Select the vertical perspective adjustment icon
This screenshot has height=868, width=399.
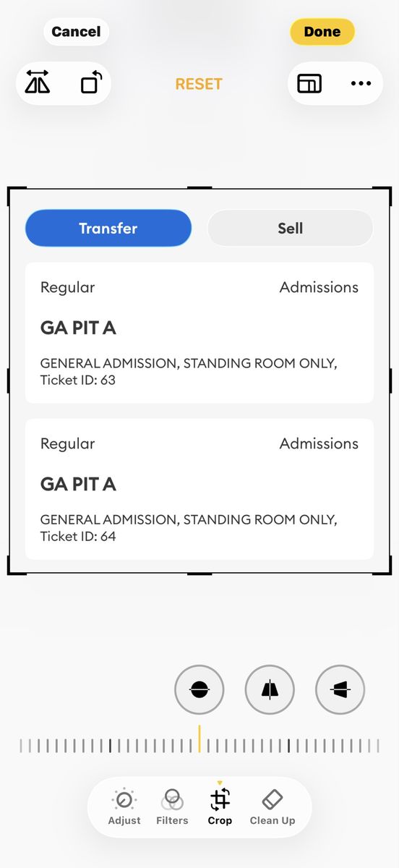point(270,690)
